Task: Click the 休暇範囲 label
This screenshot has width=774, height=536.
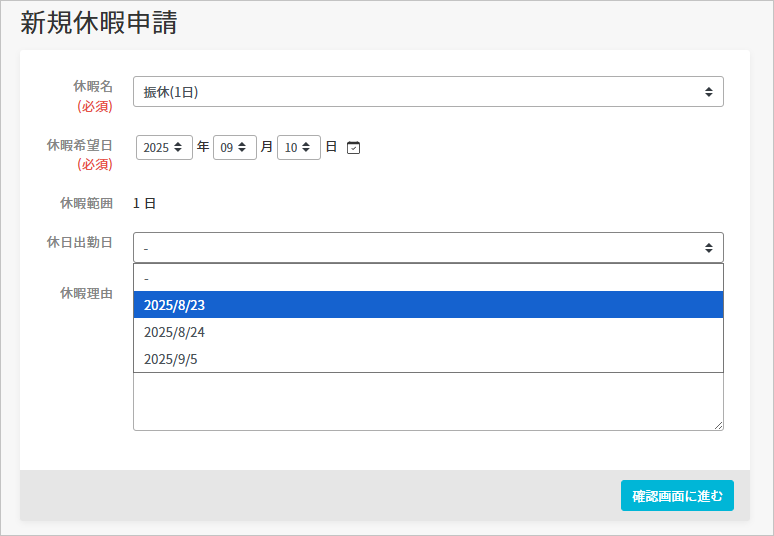Action: pos(86,204)
